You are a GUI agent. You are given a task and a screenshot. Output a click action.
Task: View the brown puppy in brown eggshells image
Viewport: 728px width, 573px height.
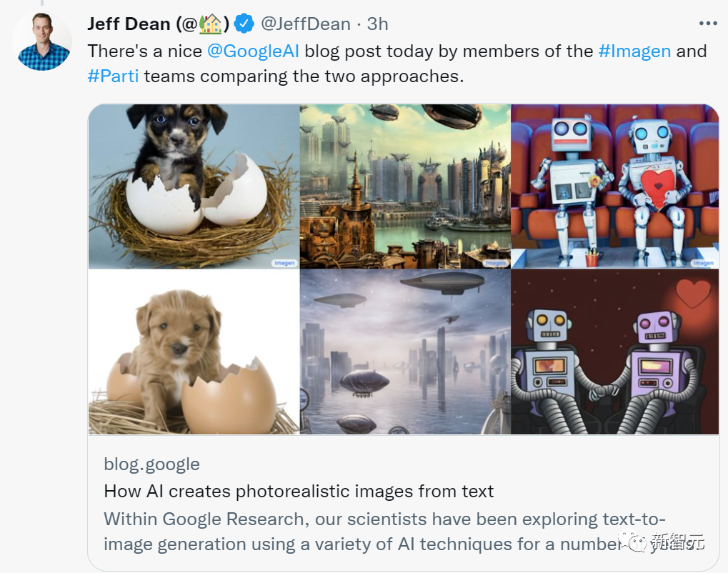pos(194,352)
